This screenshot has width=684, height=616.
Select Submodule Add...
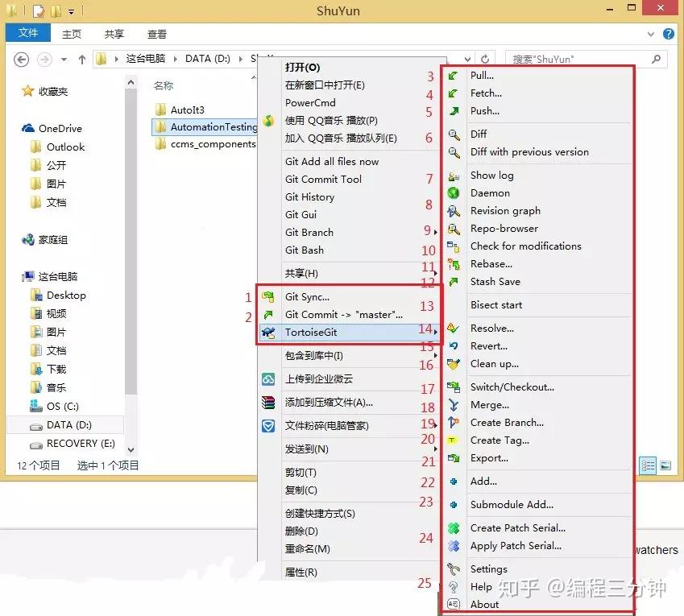[512, 505]
